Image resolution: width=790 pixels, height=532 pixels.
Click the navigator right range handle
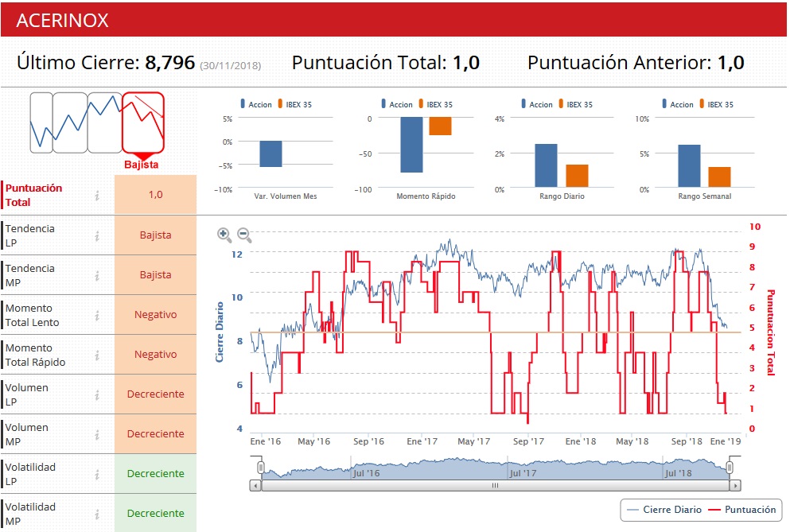tap(729, 467)
